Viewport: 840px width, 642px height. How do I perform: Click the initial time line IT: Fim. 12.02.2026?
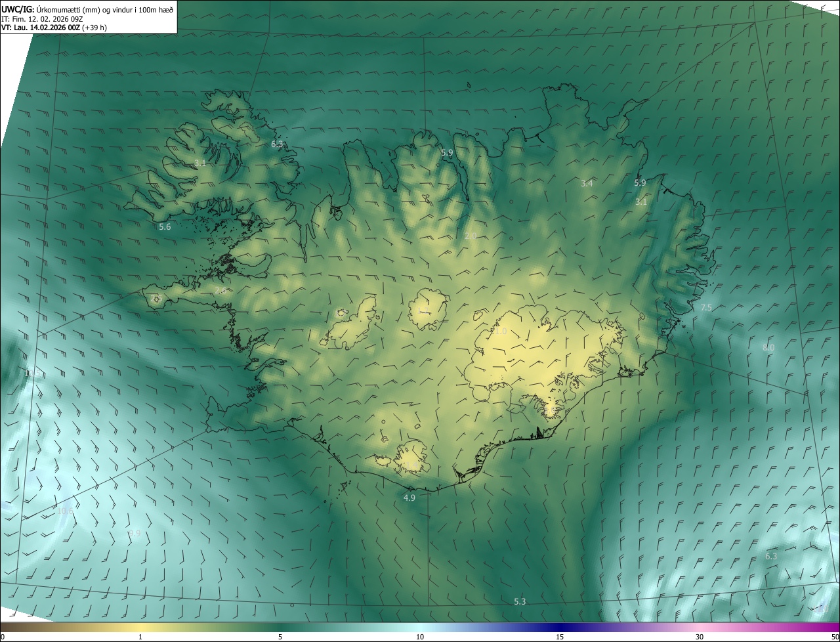coord(41,18)
